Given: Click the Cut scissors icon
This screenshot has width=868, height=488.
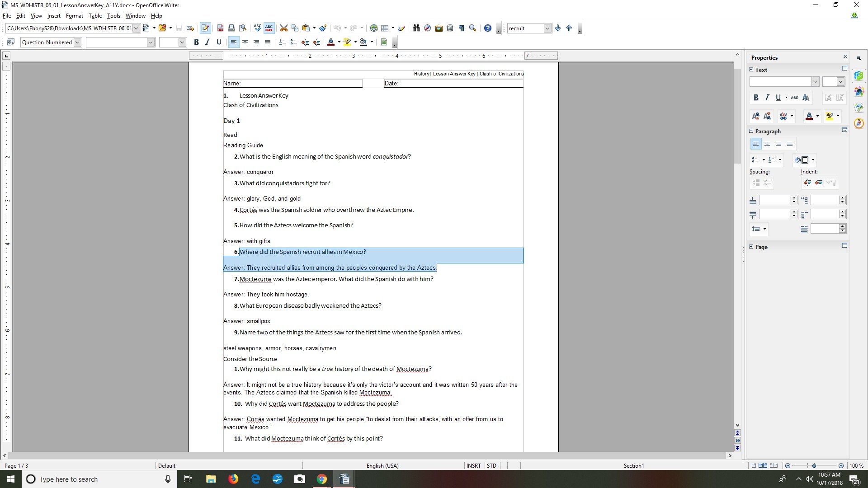Looking at the screenshot, I should [x=284, y=28].
